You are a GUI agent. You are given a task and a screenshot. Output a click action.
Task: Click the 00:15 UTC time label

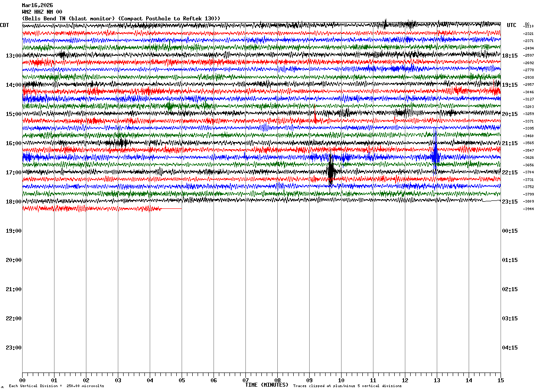[510, 231]
